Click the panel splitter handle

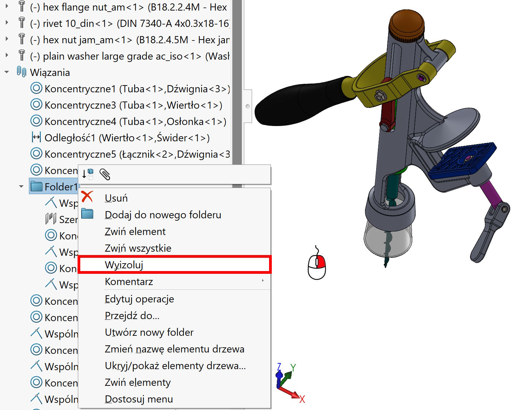(x=248, y=106)
